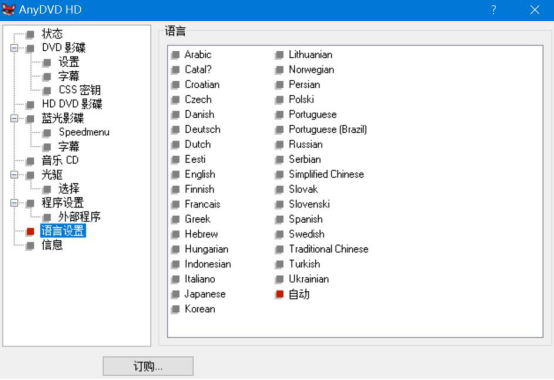Viewport: 554px width, 380px height.
Task: Collapse the 光驱 tree node
Action: (x=14, y=174)
